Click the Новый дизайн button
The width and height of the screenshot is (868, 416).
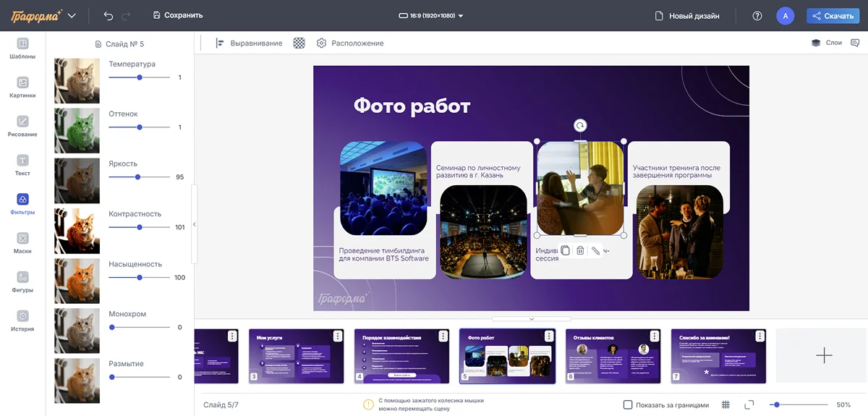687,15
